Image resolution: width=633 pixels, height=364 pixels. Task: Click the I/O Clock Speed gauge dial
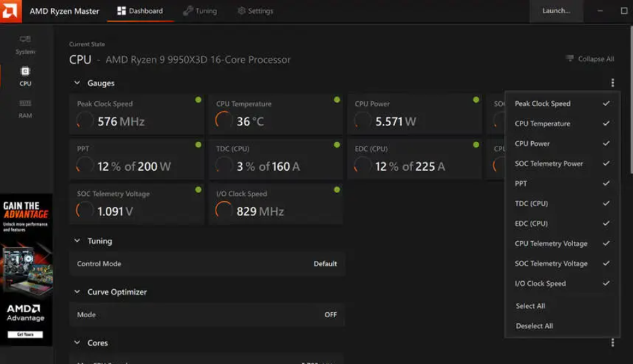223,211
